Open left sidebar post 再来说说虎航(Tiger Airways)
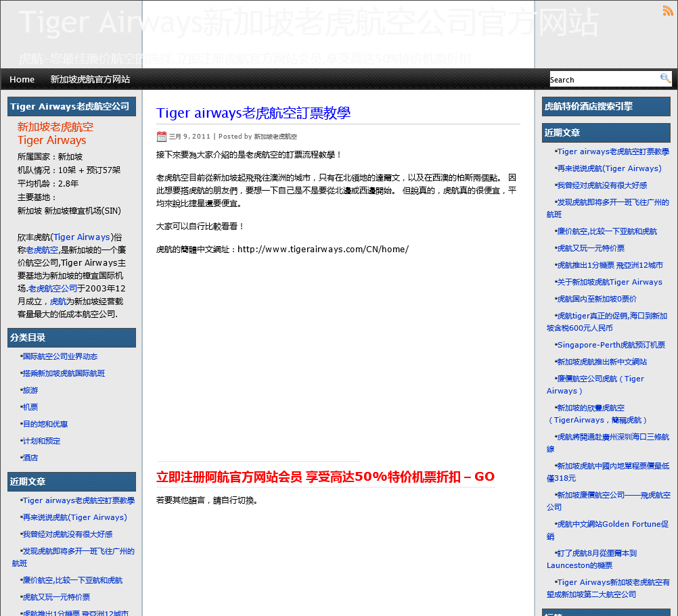 click(x=75, y=517)
